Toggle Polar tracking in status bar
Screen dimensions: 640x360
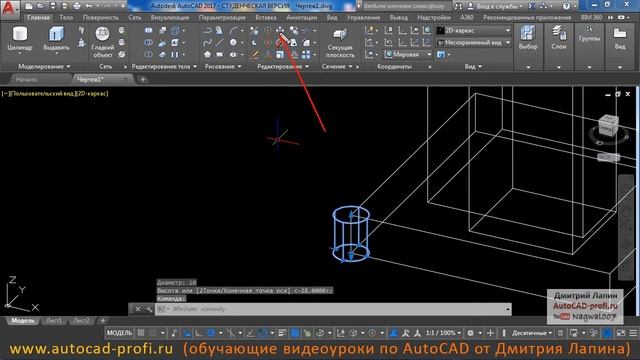click(211, 333)
